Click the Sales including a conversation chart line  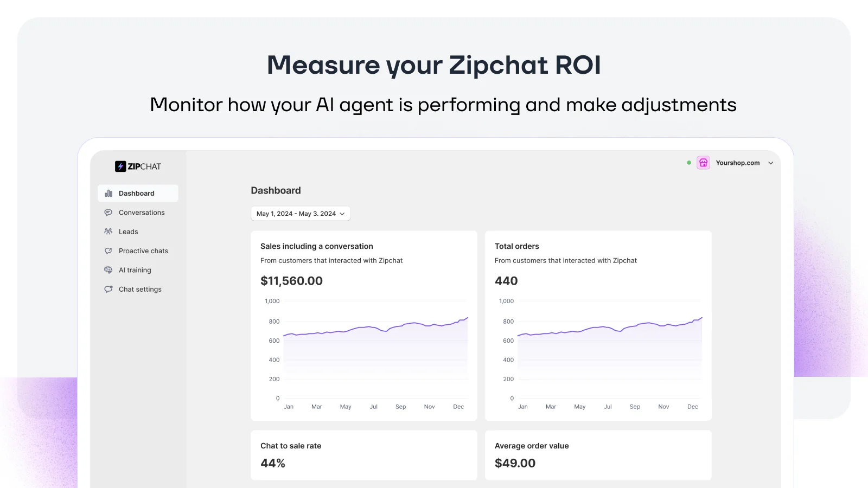pos(374,329)
